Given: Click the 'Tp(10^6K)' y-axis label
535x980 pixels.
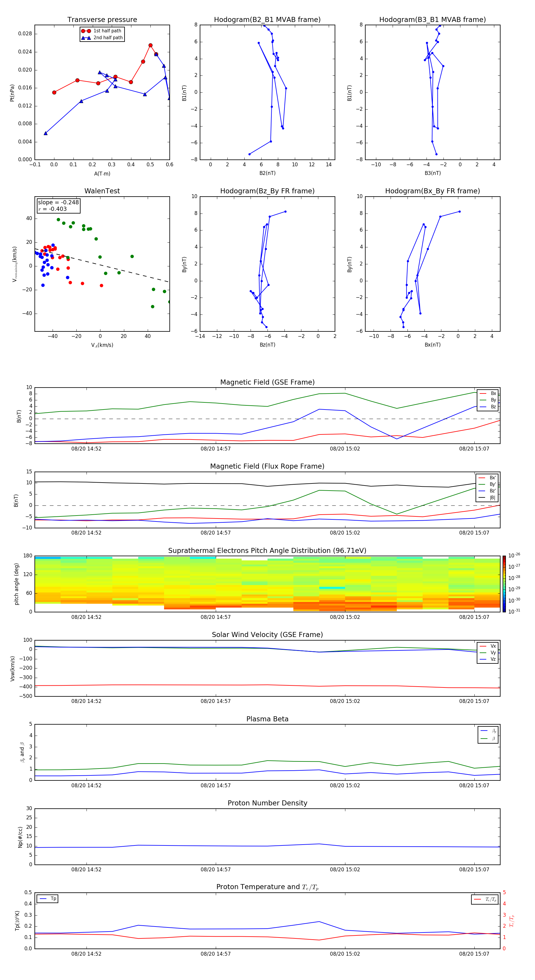Looking at the screenshot, I should point(17,921).
